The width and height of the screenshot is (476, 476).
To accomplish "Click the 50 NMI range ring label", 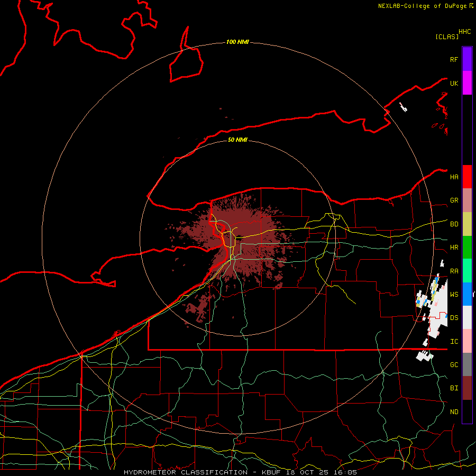I will pyautogui.click(x=237, y=140).
